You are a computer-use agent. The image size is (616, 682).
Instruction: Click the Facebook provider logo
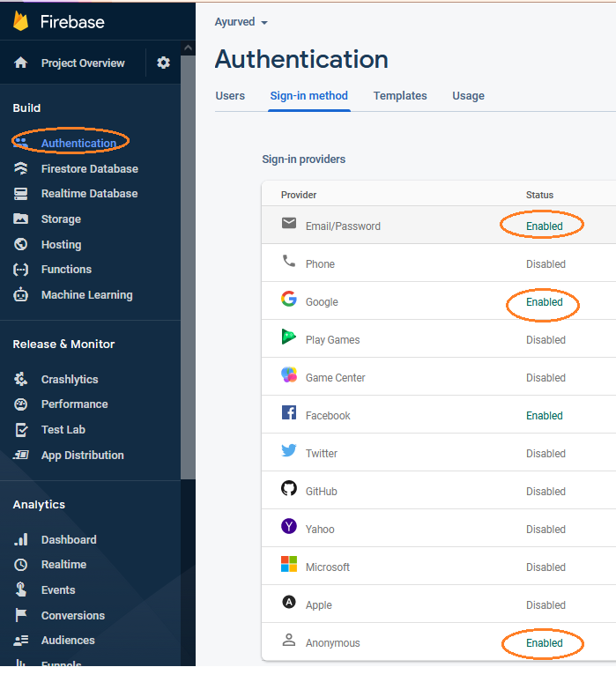coord(289,412)
